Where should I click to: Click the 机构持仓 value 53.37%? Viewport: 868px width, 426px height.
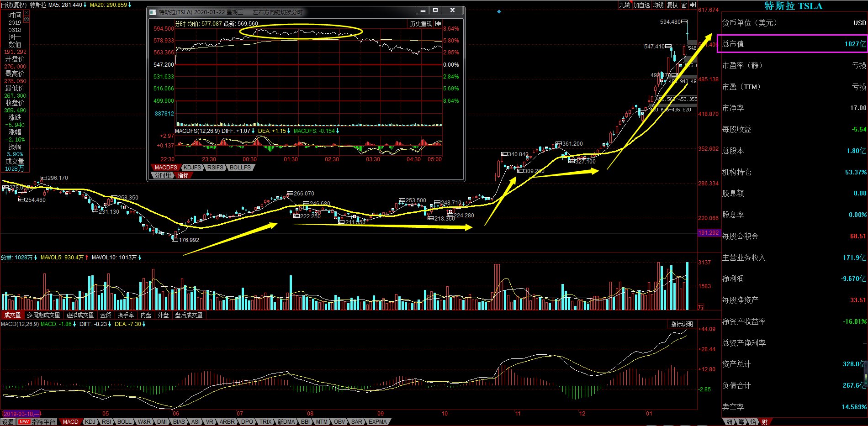click(856, 172)
